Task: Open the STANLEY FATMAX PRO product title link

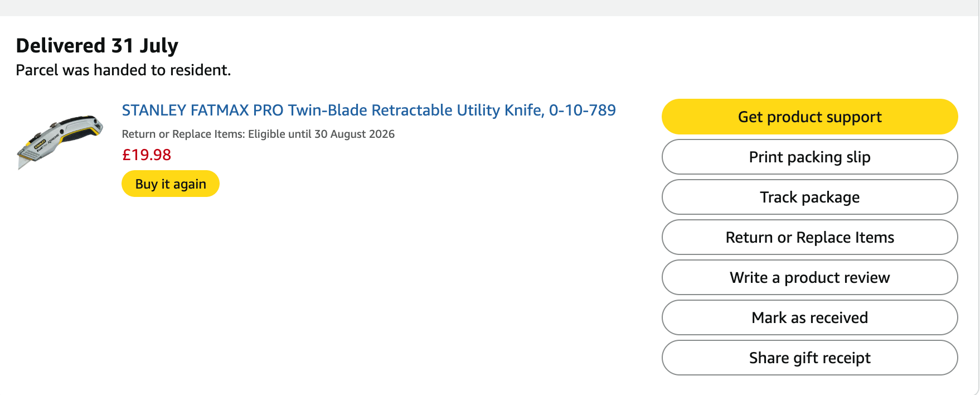Action: click(368, 110)
